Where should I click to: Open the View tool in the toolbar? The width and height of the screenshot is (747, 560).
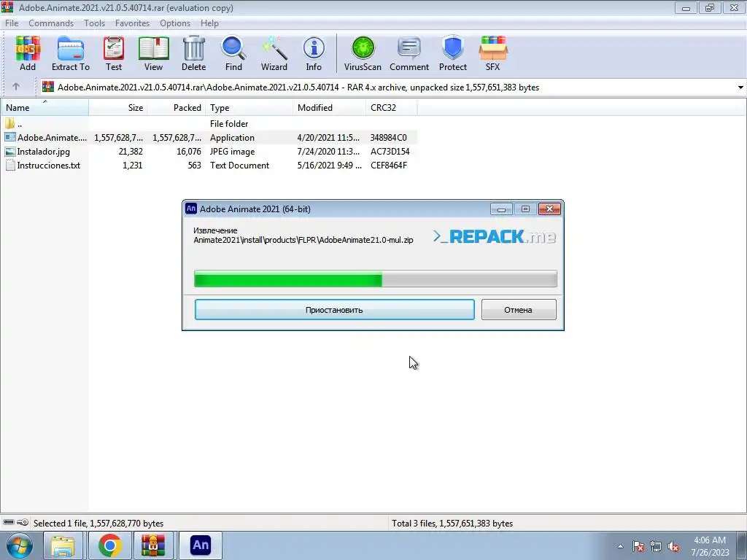point(153,53)
